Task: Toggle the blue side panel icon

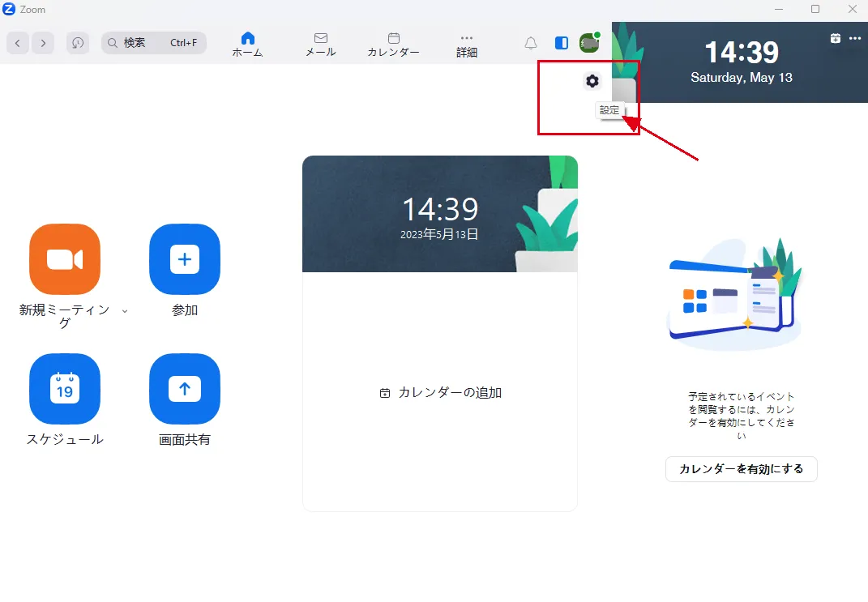Action: (562, 43)
